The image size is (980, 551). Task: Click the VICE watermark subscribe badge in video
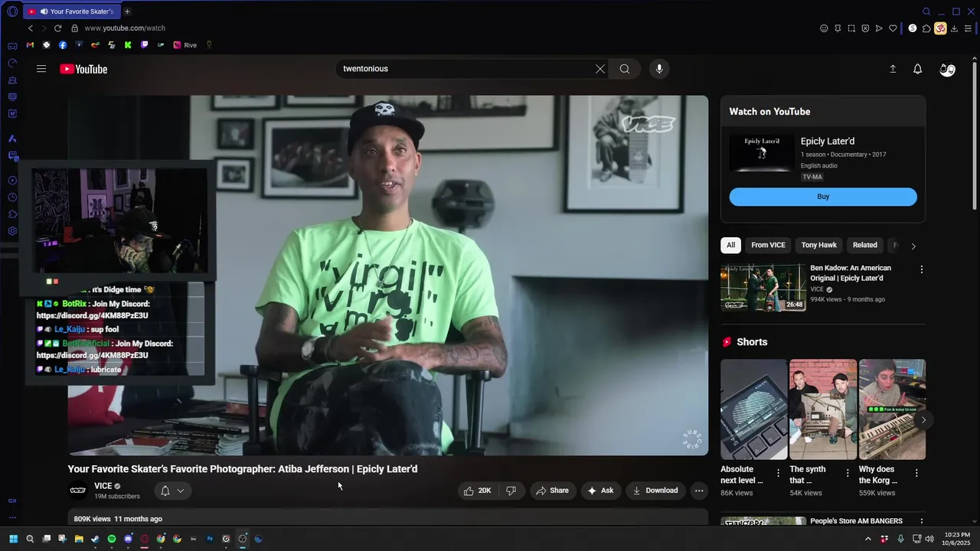pos(692,440)
